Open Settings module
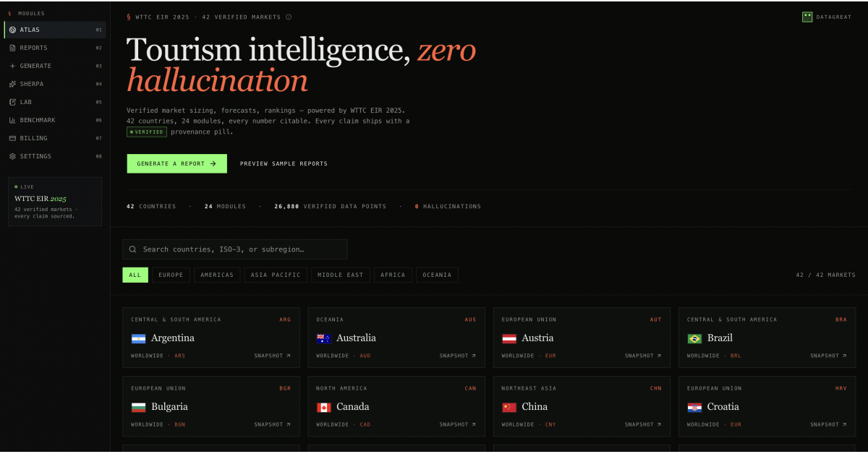 pos(55,156)
